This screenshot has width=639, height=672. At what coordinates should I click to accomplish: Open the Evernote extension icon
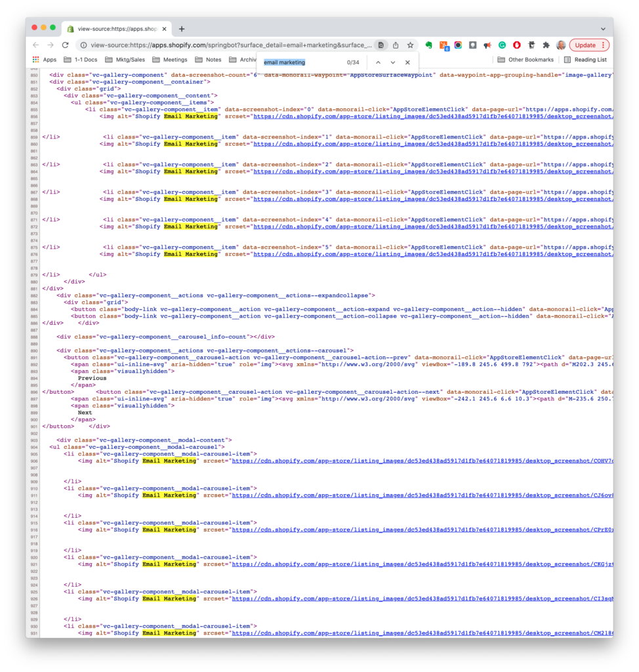(430, 45)
